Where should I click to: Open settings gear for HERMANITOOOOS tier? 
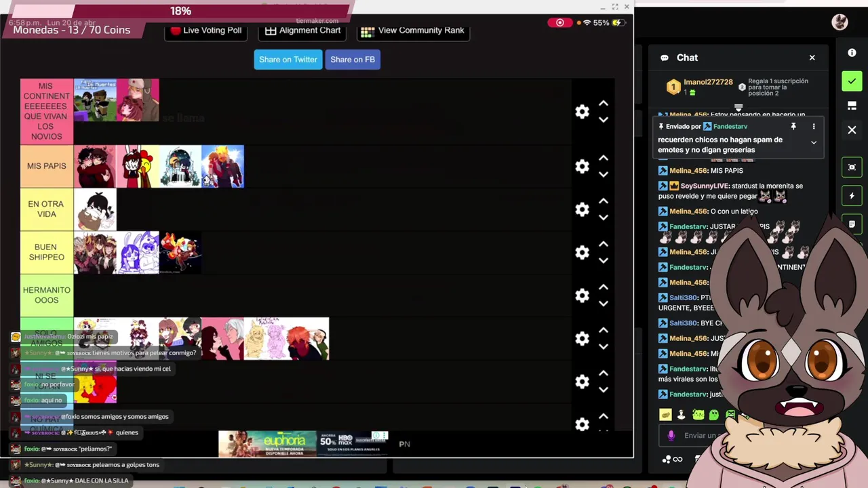tap(583, 296)
